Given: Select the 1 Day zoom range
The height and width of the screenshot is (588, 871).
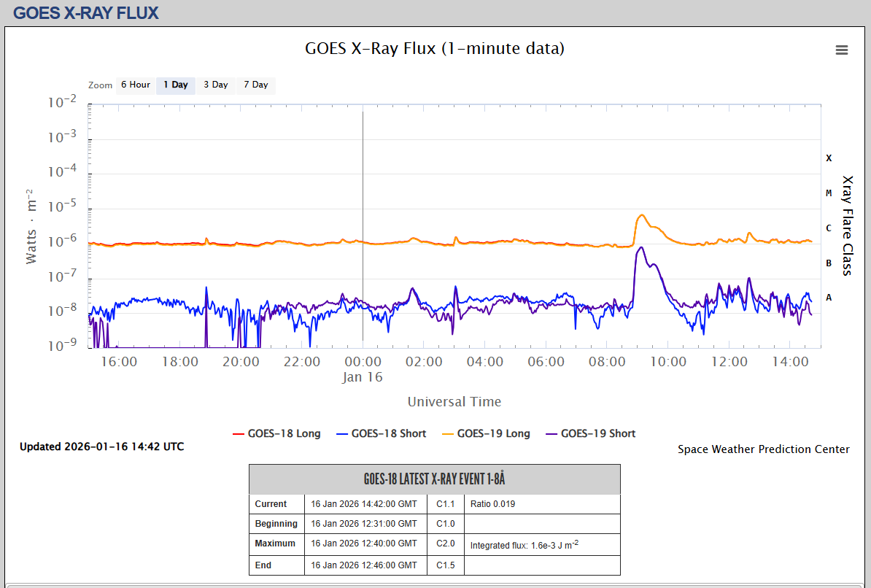Looking at the screenshot, I should coord(175,85).
